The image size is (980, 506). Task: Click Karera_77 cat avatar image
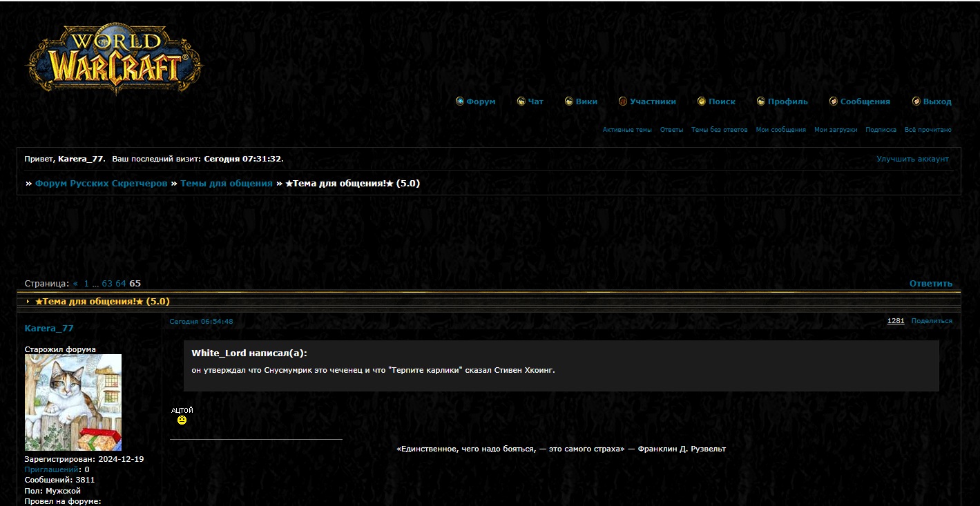coord(73,402)
